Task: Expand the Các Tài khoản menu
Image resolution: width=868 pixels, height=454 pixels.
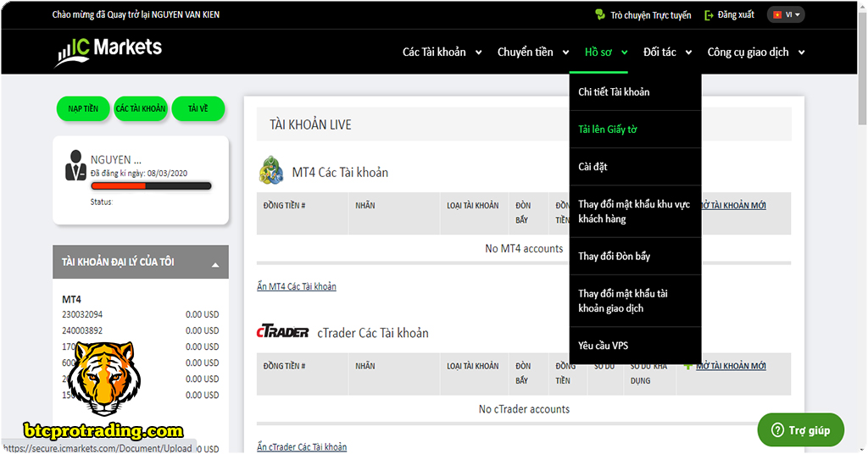Action: click(442, 53)
